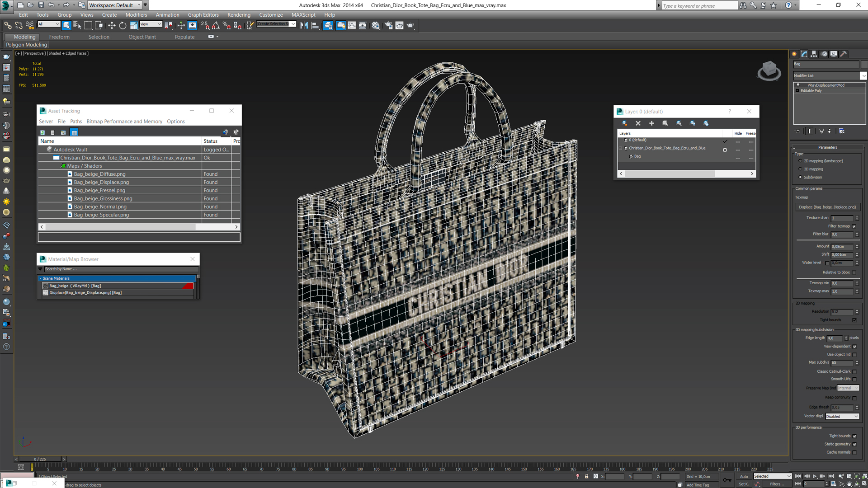Toggle the Angle Snap tool

216,25
